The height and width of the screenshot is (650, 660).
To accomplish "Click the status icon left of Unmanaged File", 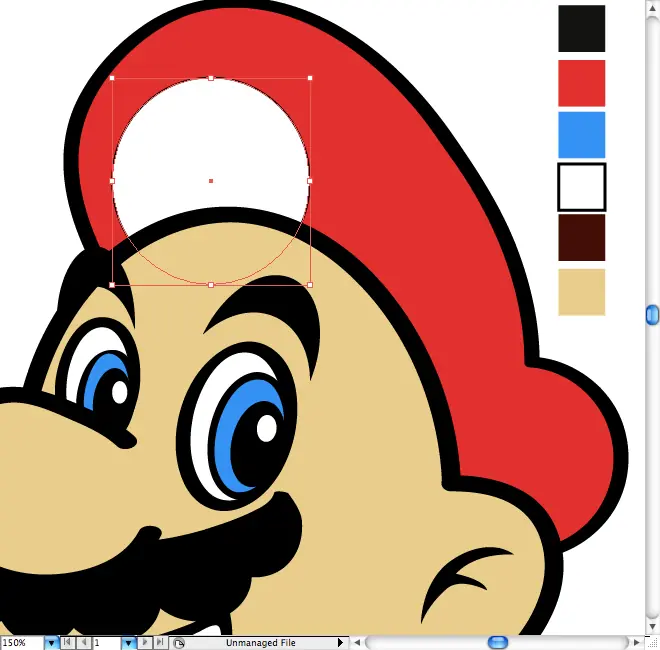I will coord(178,642).
